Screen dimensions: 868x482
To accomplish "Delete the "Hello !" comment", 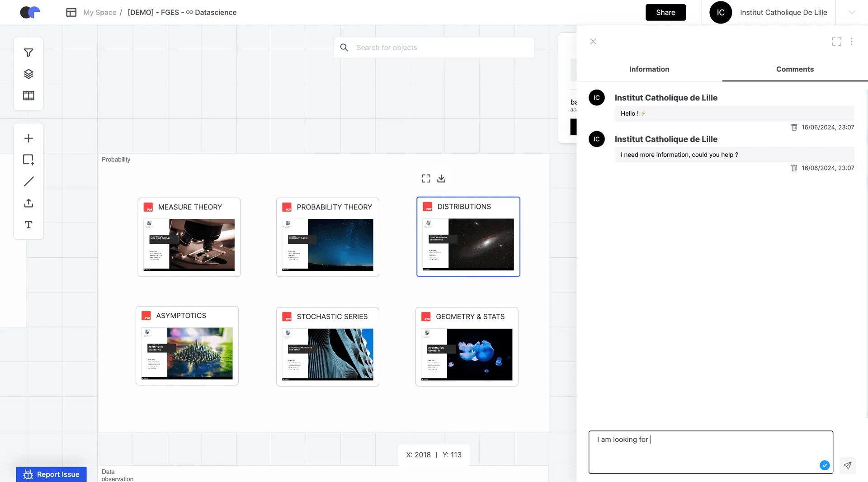I will [x=794, y=128].
